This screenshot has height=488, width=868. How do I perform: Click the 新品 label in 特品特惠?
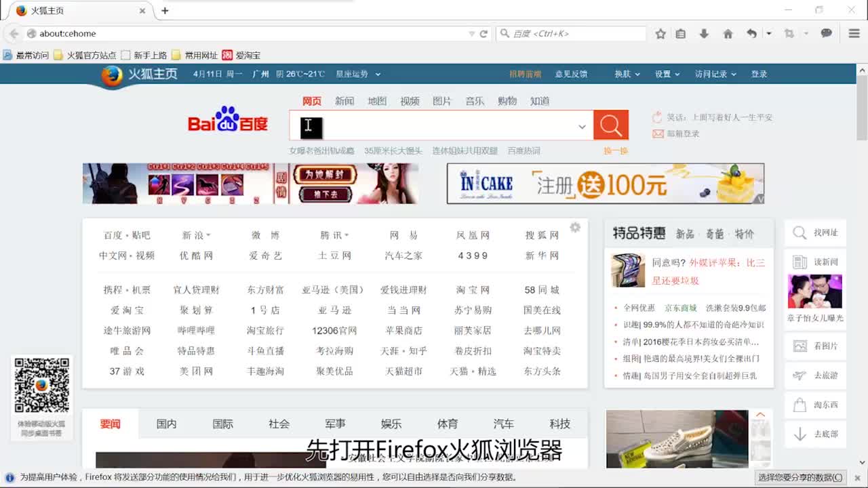(685, 234)
